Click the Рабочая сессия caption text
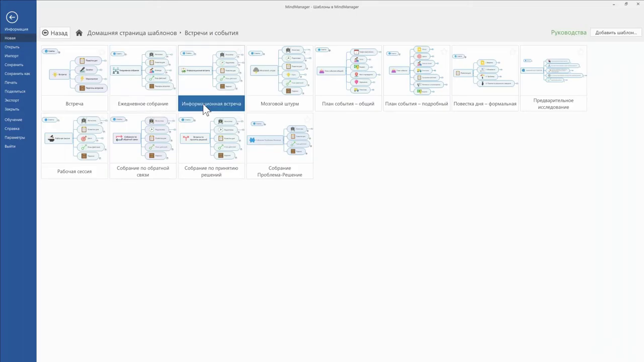 74,171
